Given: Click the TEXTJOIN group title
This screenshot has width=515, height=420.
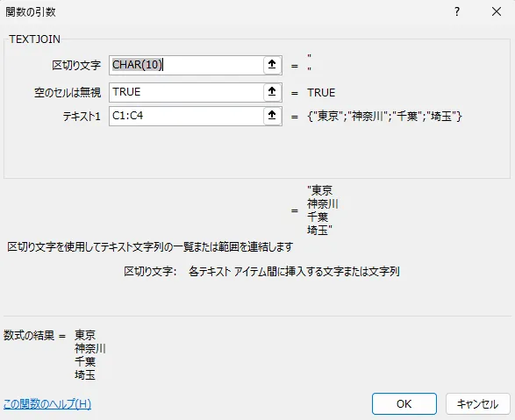Looking at the screenshot, I should click(34, 39).
